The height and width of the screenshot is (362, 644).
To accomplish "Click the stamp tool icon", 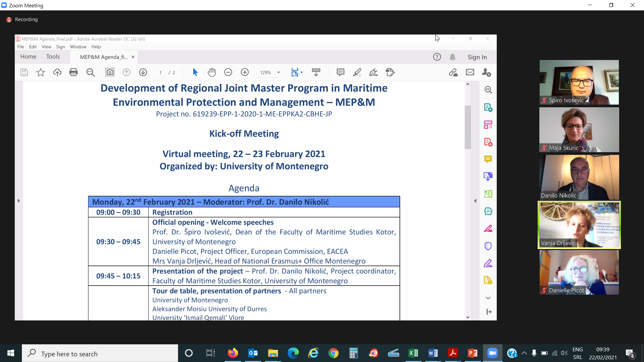I will coord(390,72).
